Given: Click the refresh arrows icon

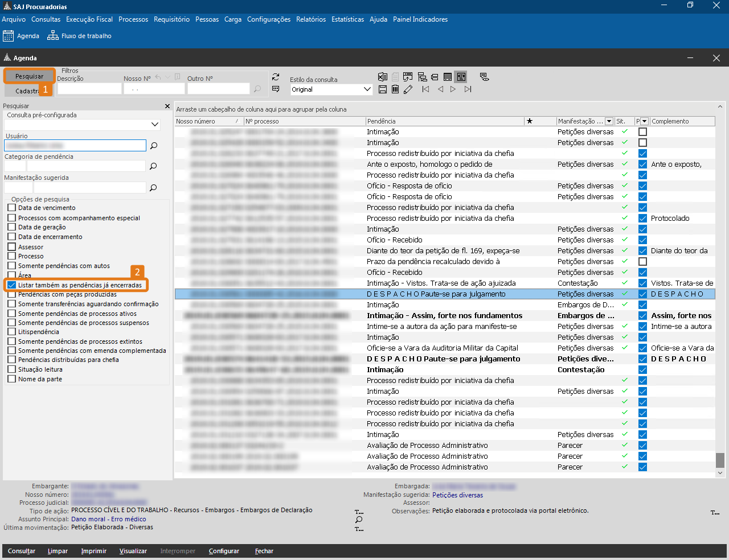Looking at the screenshot, I should click(276, 77).
